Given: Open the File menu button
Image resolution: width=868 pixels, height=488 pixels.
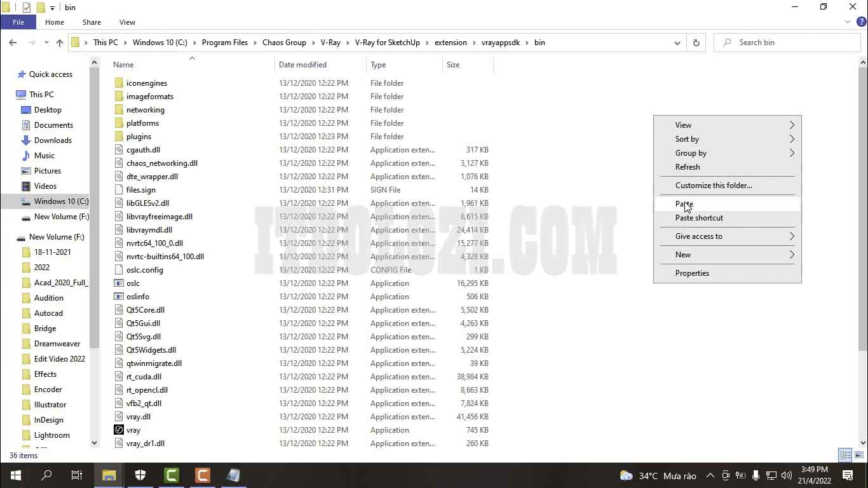Looking at the screenshot, I should (x=18, y=22).
